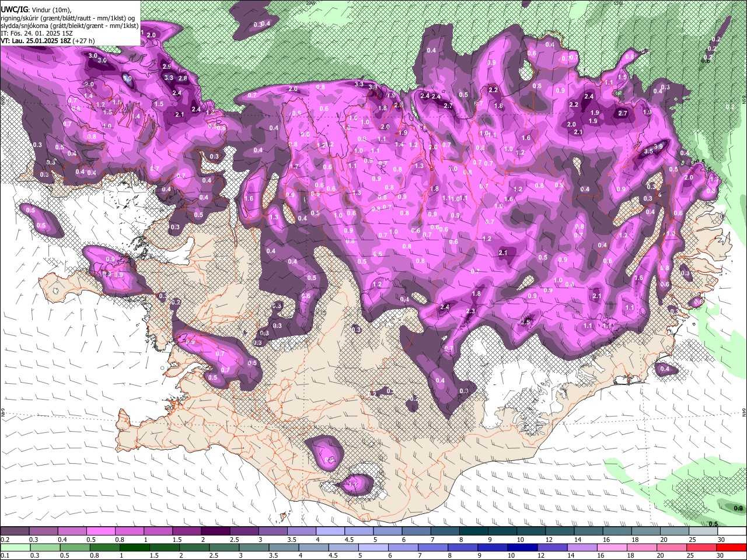Image resolution: width=747 pixels, height=560 pixels.
Task: Select top-row swatch between 0.8 and 1
Action: tap(129, 531)
